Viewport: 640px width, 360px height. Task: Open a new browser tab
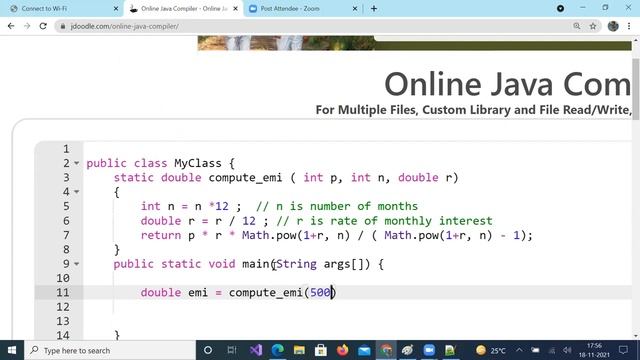coord(374,9)
